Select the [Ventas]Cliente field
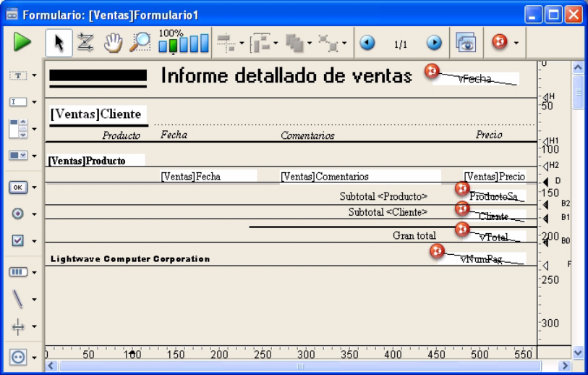588x375 pixels. (x=95, y=114)
